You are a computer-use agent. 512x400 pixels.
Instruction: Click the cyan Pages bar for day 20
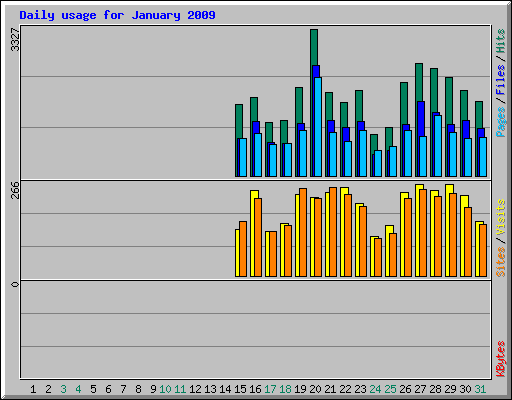(318, 127)
